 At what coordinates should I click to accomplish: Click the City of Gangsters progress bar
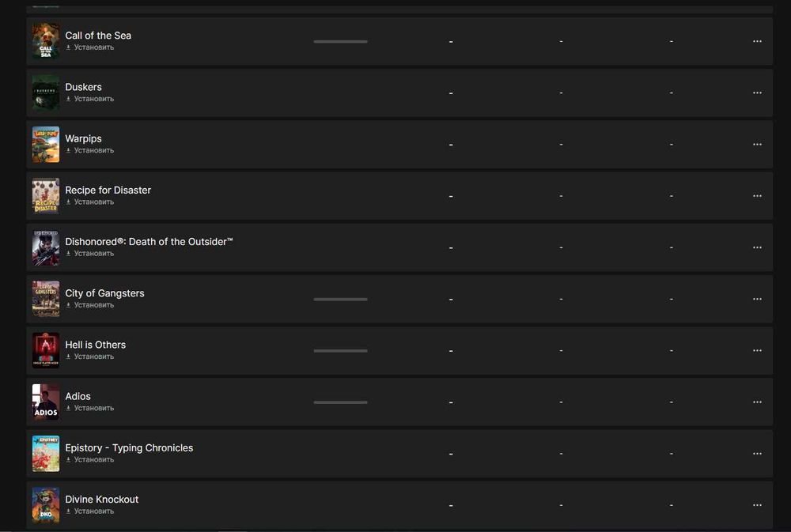[340, 299]
